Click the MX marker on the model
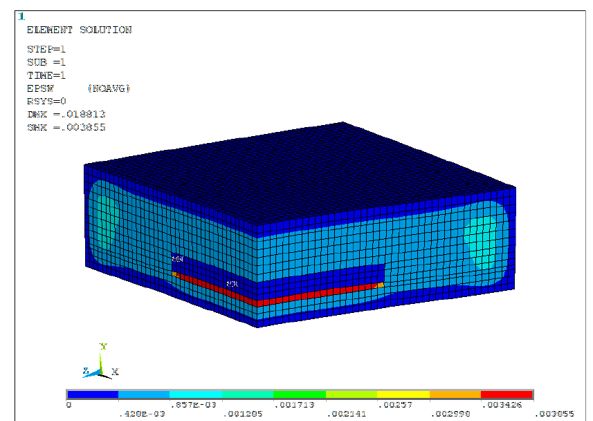 pos(232,284)
